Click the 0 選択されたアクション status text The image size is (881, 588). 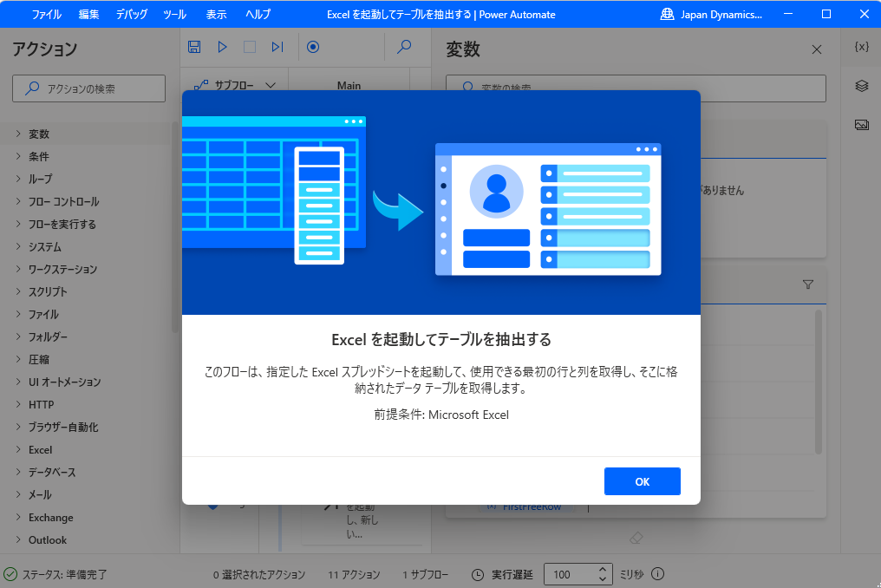(259, 574)
